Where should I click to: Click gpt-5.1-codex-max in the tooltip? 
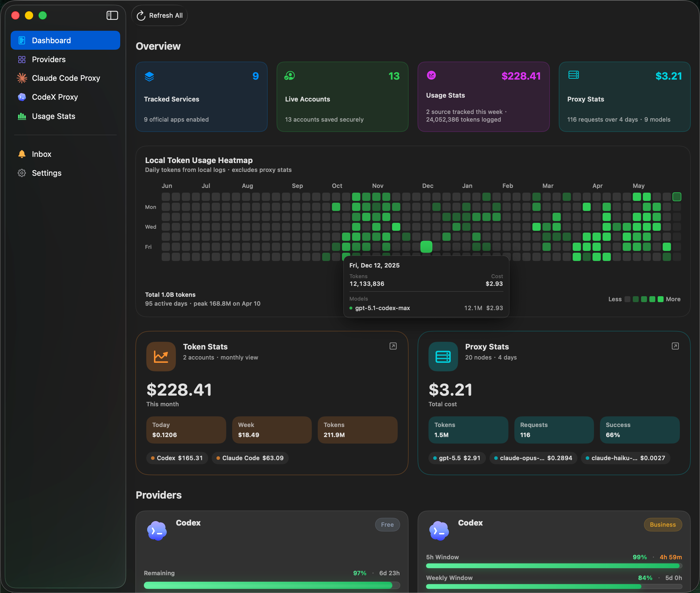[383, 308]
